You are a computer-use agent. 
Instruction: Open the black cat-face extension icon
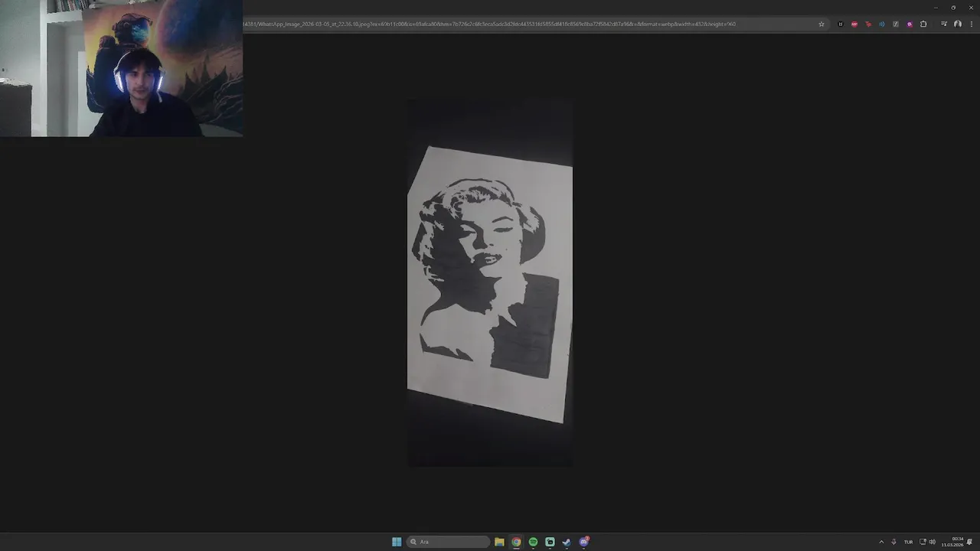(x=841, y=24)
